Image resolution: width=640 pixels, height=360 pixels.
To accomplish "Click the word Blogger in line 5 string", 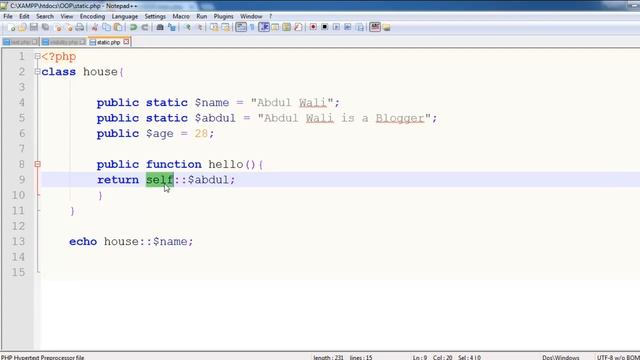I will click(400, 118).
